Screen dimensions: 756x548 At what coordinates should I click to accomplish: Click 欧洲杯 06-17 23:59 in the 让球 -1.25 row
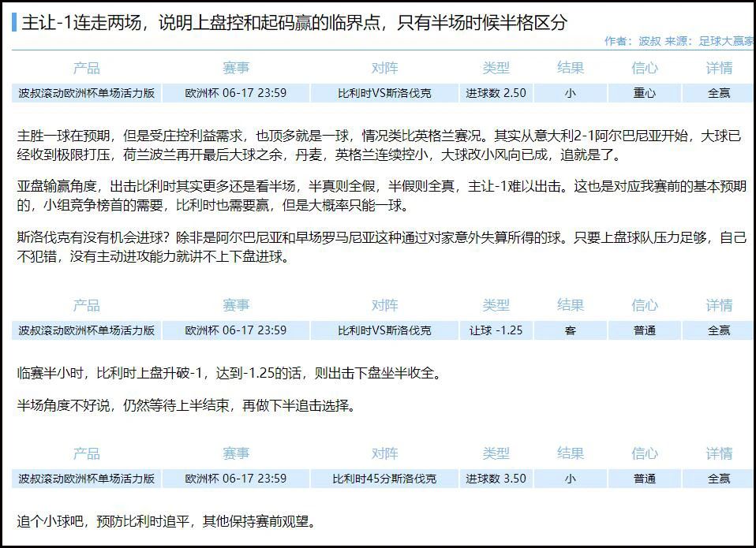coord(236,330)
